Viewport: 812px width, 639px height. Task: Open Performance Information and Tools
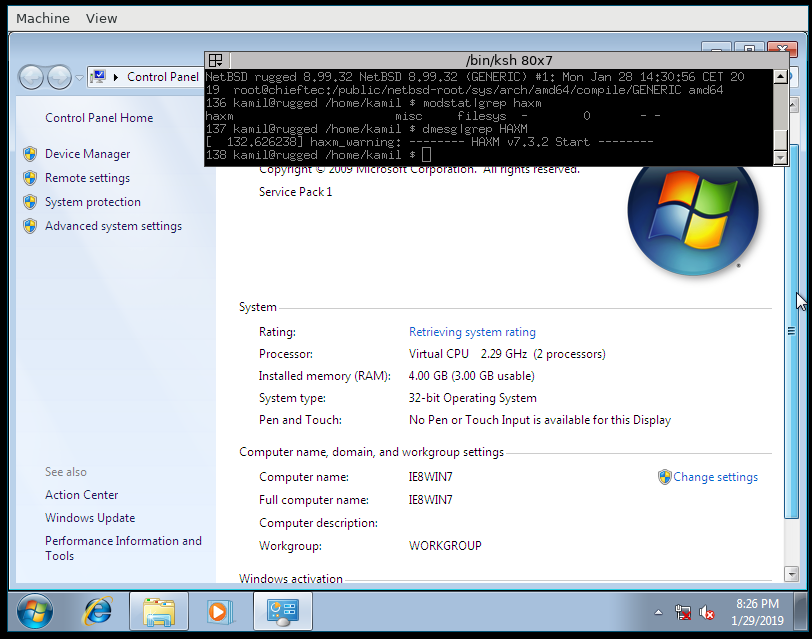[123, 548]
